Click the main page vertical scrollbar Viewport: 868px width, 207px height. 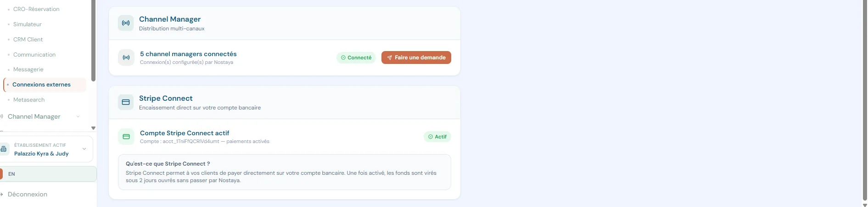865,103
